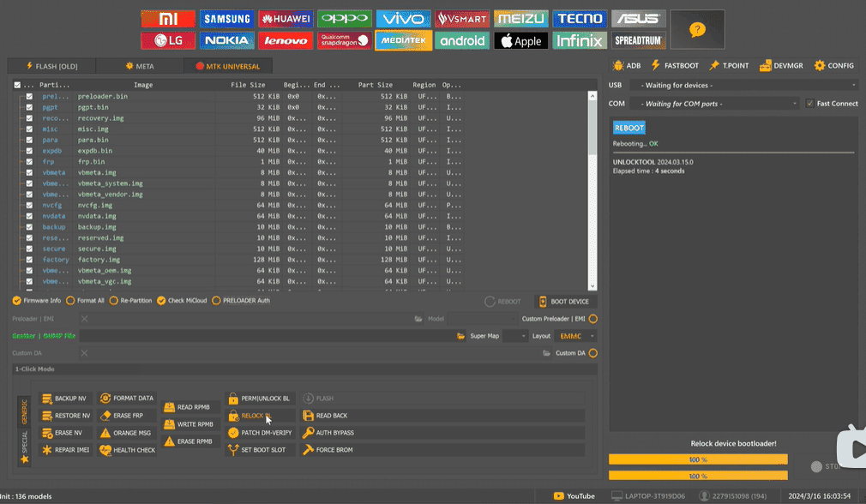
Task: Enable the Format All option
Action: [85, 300]
